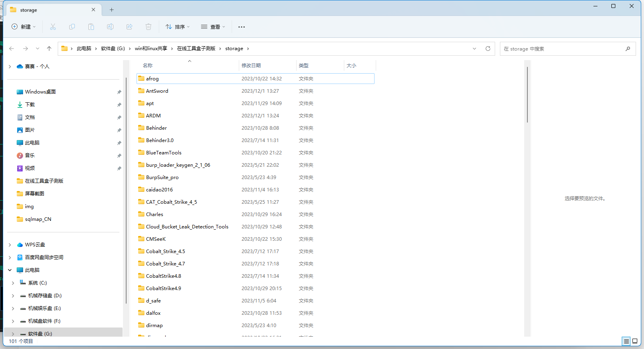Unpin 视频 using its pin icon
This screenshot has height=349, width=644.
(x=119, y=168)
